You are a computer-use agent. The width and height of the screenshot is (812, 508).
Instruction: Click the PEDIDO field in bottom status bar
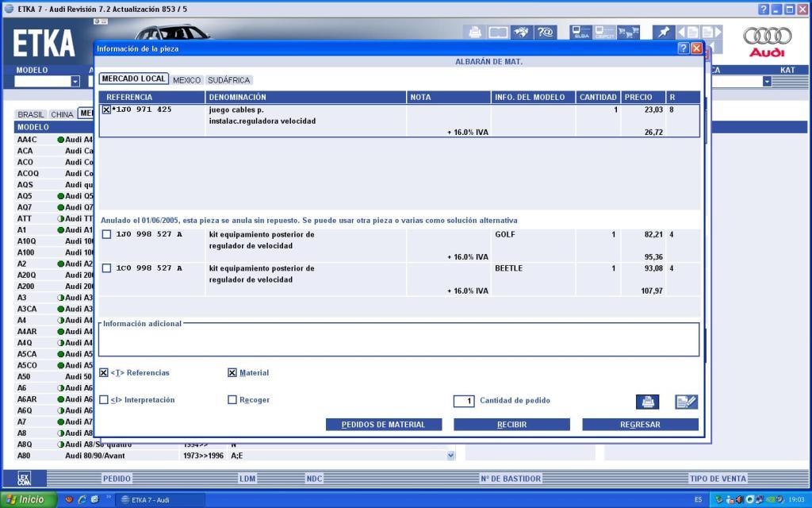(117, 479)
